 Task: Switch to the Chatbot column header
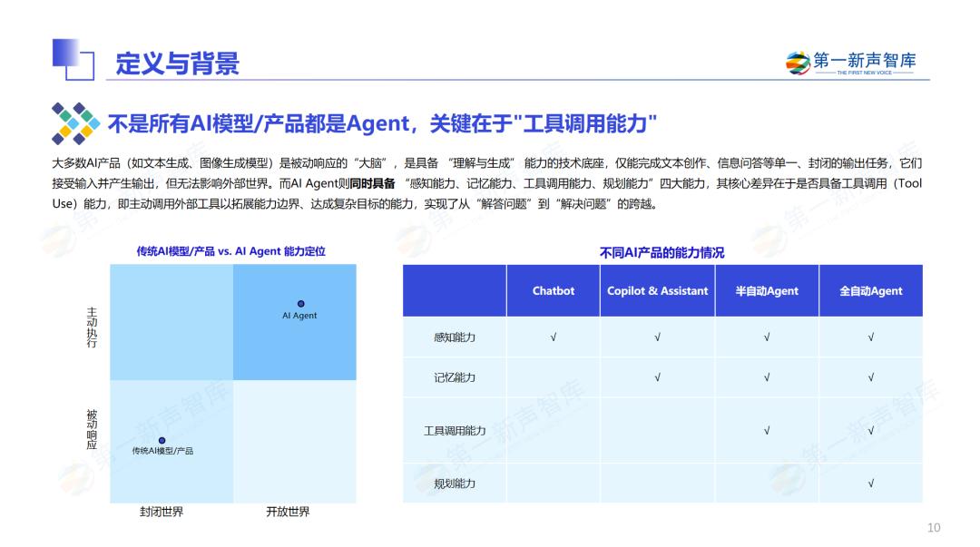[553, 291]
